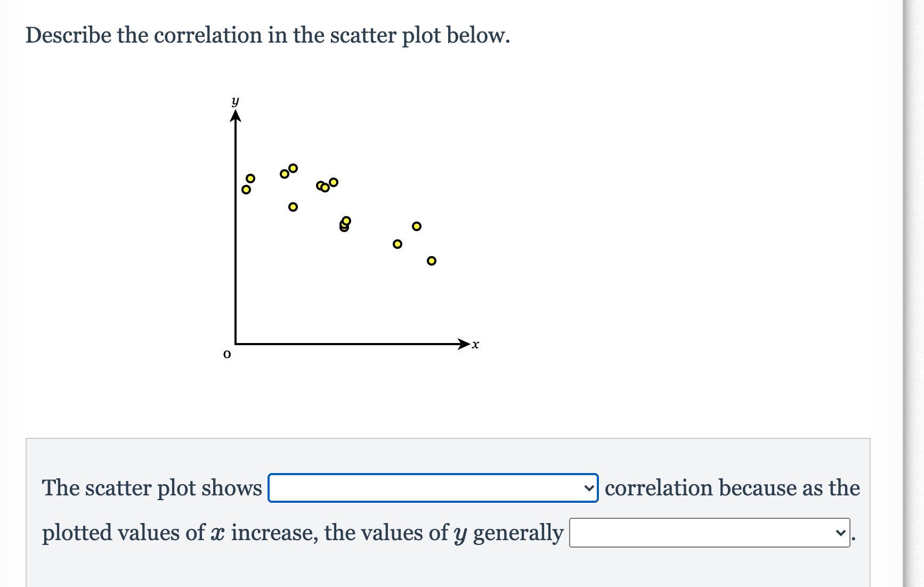The image size is (924, 587).
Task: Click 'correlation because as the' text
Action: (732, 488)
